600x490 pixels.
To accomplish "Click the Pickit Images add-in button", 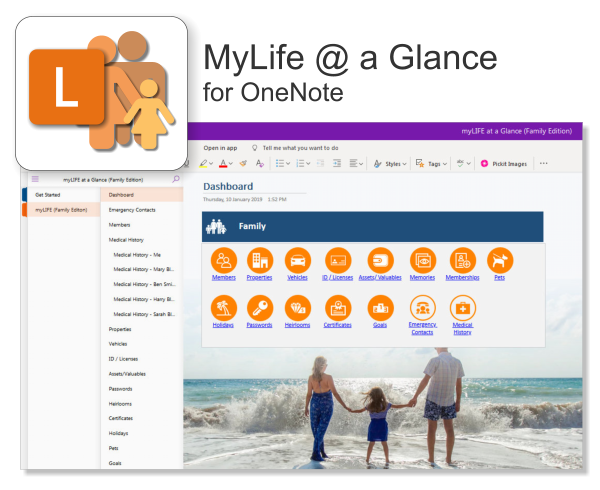I will pyautogui.click(x=504, y=164).
